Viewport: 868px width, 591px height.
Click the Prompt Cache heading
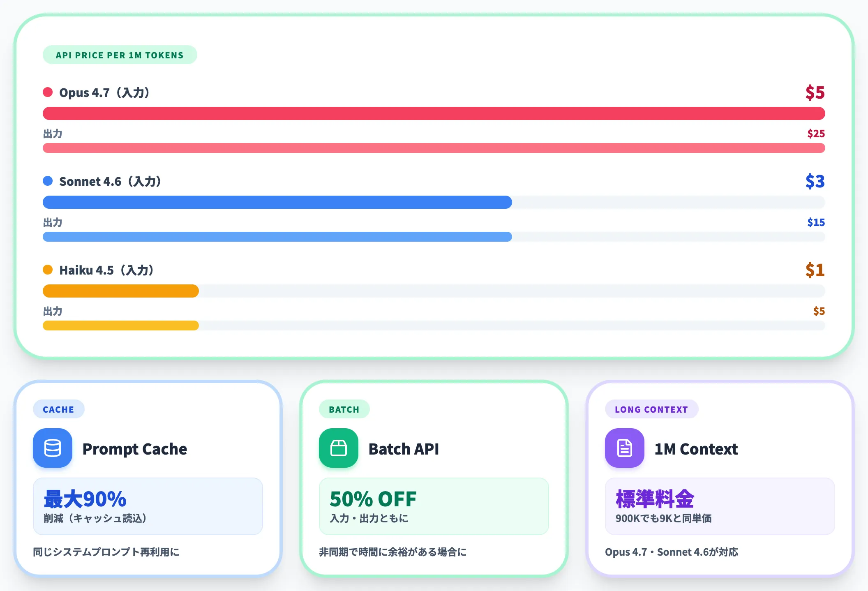tap(135, 449)
